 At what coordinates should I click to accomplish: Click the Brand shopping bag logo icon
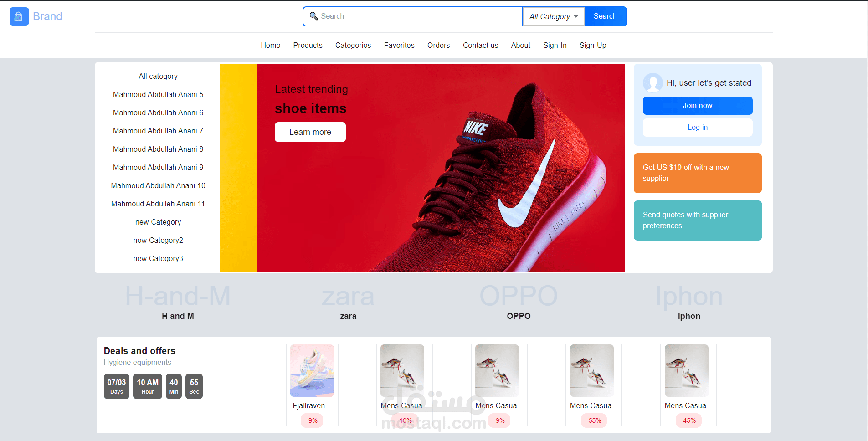[x=19, y=16]
